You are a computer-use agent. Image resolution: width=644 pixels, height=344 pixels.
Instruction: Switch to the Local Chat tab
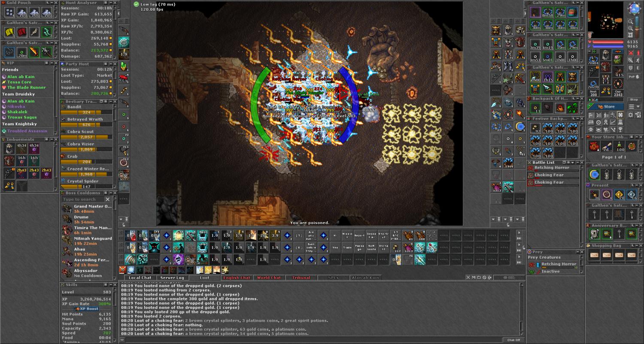[140, 278]
